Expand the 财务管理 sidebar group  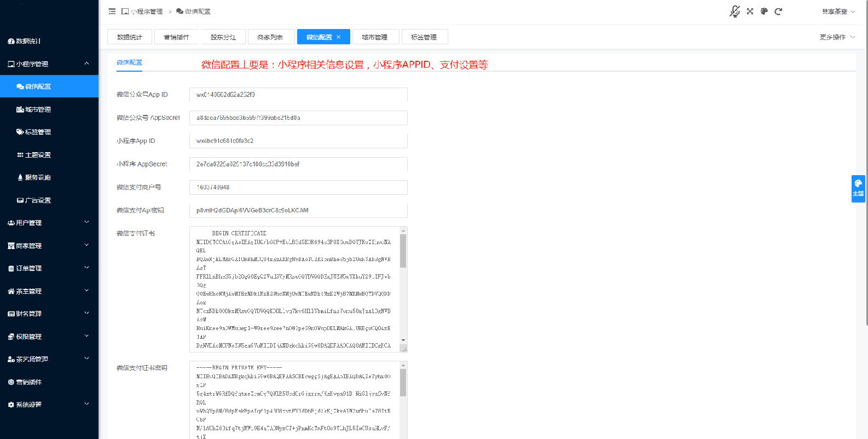(49, 314)
